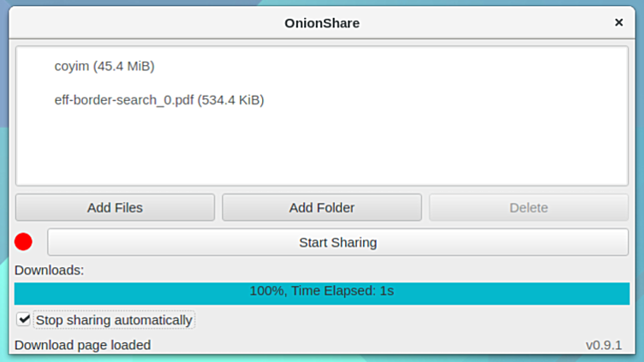
Task: Close the OnionShare window
Action: (618, 23)
